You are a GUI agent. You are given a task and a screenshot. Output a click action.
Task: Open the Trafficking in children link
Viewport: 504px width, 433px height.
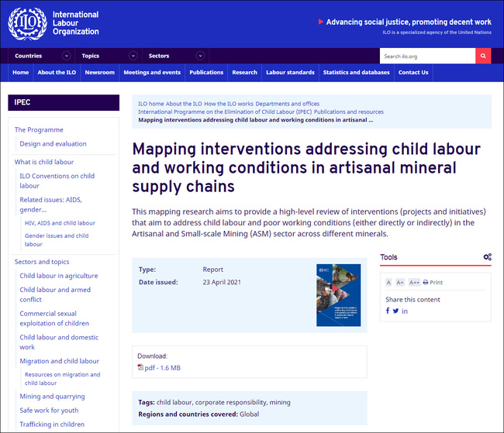tap(52, 424)
